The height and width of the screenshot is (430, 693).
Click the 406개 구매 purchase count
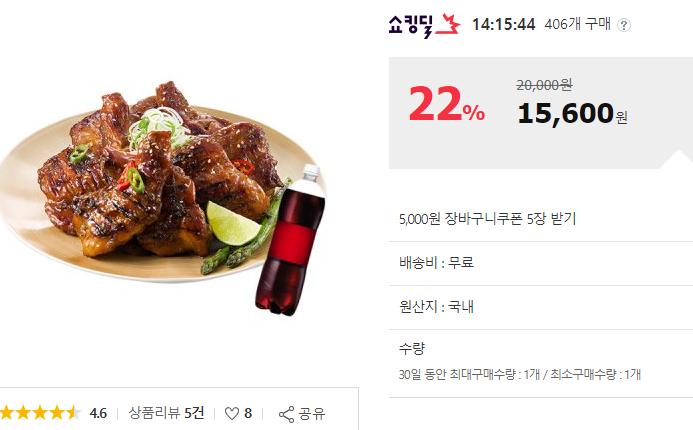pyautogui.click(x=578, y=24)
